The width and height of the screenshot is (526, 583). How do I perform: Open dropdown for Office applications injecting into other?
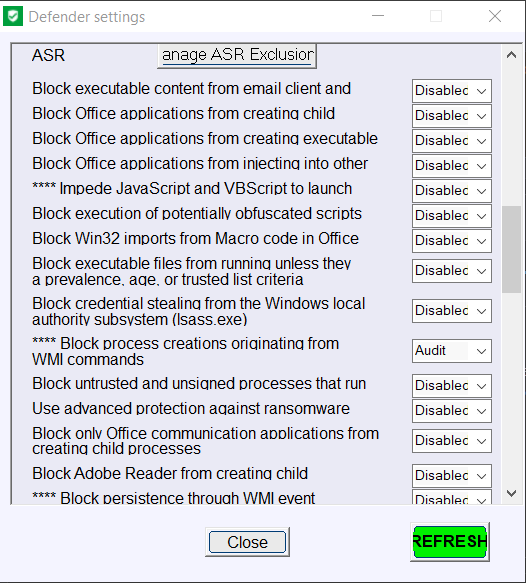click(x=452, y=165)
